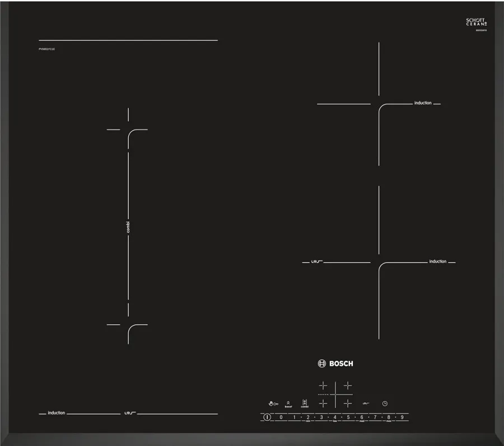Choose power level 8 marked max
The width and height of the screenshot is (504, 446).
coord(389,417)
